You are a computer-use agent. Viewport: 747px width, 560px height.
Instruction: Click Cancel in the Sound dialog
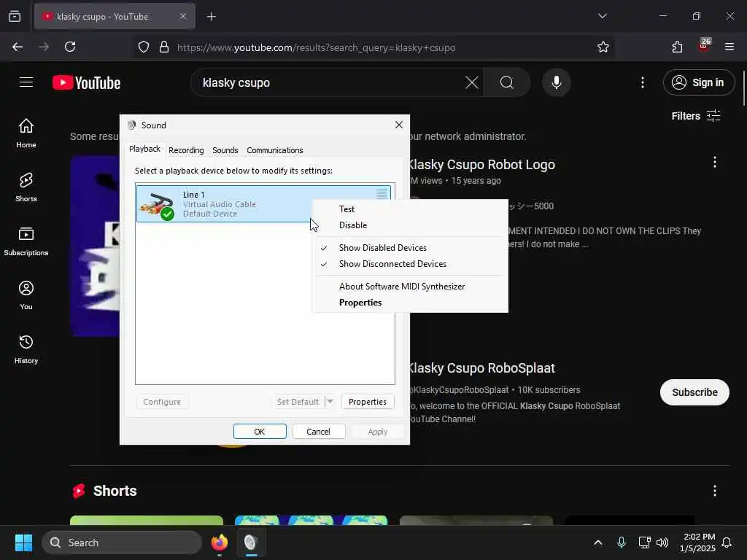pyautogui.click(x=318, y=432)
